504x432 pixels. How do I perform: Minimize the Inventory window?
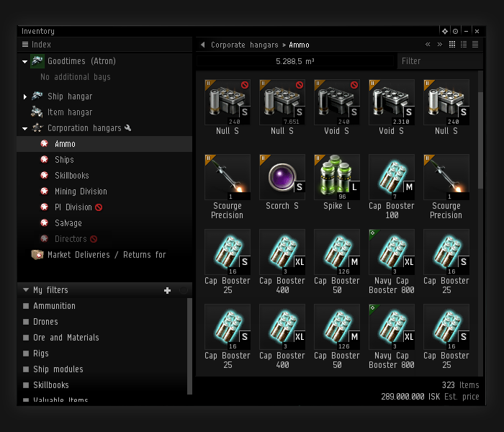click(466, 31)
